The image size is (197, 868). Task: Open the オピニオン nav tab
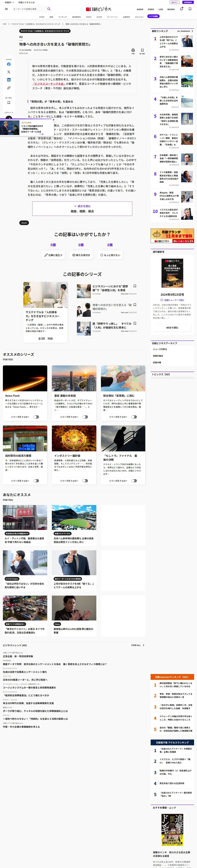139,17
